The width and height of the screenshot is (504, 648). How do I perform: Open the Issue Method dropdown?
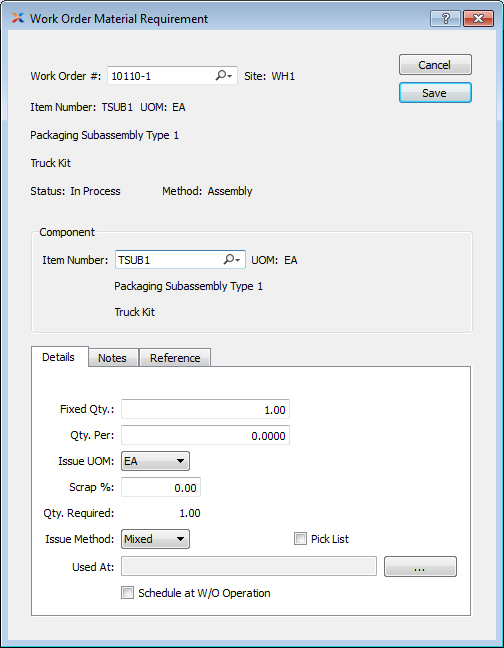155,539
